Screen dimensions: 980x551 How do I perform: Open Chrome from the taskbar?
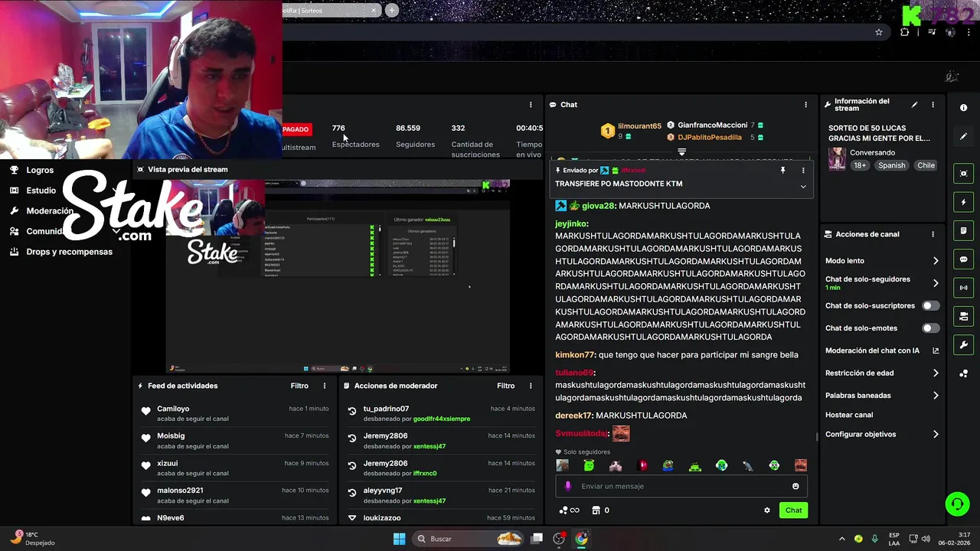(x=582, y=539)
